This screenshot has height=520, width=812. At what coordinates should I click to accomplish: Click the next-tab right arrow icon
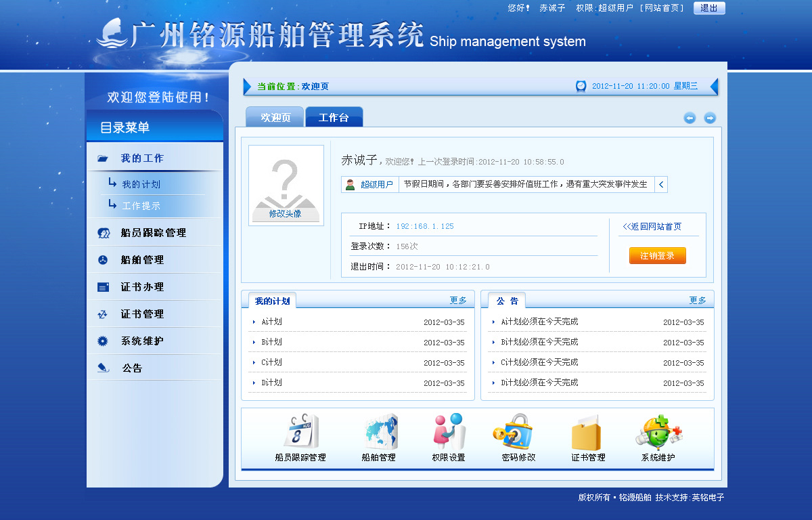click(x=710, y=118)
